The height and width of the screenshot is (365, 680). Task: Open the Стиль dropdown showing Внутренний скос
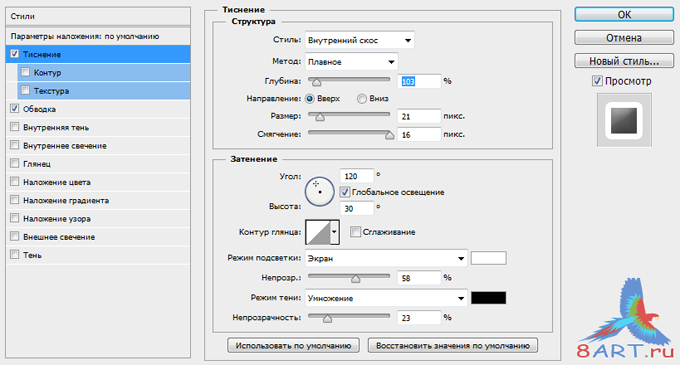click(360, 40)
